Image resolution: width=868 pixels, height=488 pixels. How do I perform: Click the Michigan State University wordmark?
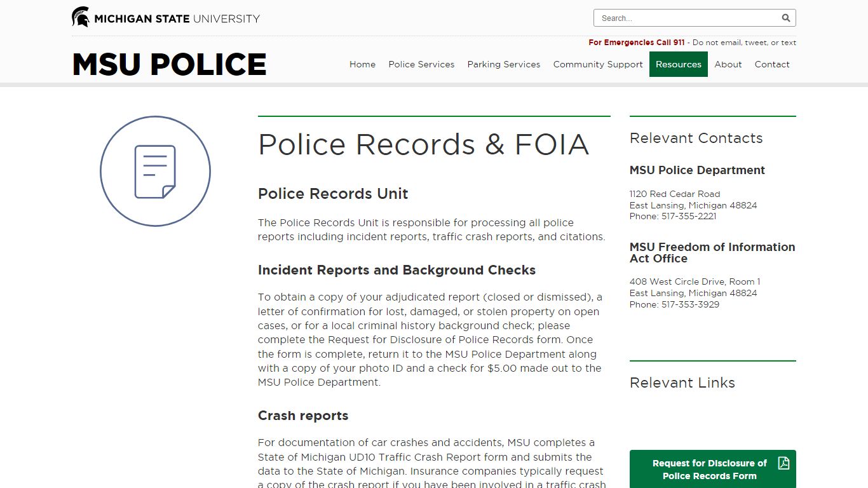[177, 18]
